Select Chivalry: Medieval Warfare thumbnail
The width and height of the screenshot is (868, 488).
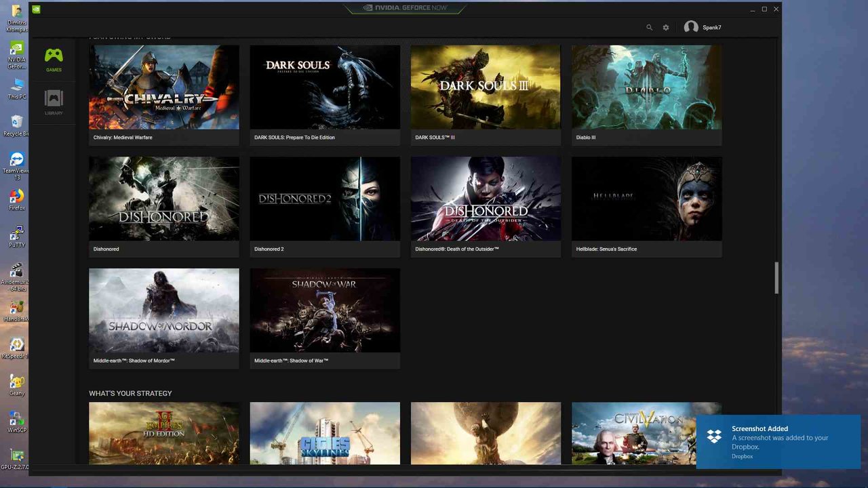[x=164, y=87]
